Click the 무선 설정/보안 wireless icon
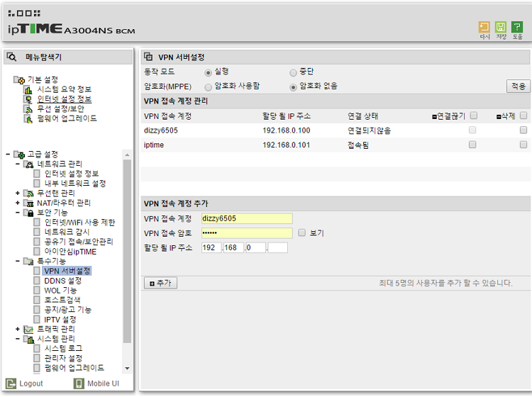 click(28, 109)
